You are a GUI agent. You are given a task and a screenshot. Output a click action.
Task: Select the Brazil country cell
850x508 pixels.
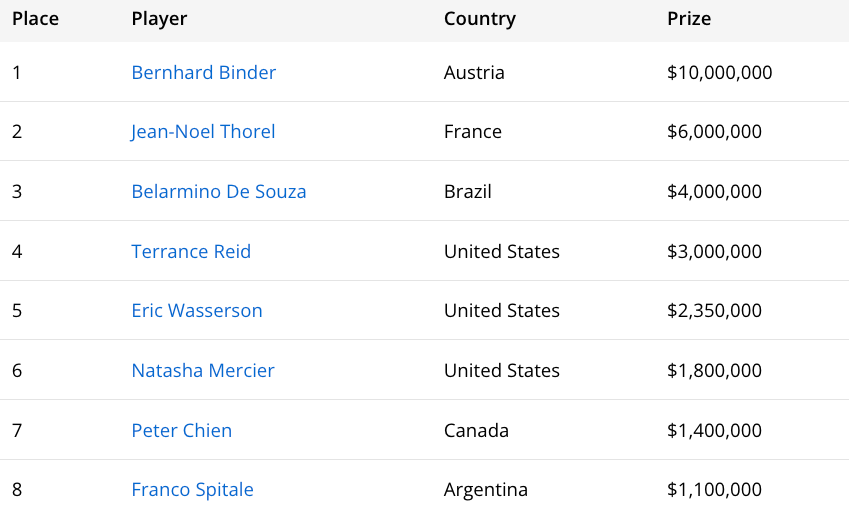[468, 191]
